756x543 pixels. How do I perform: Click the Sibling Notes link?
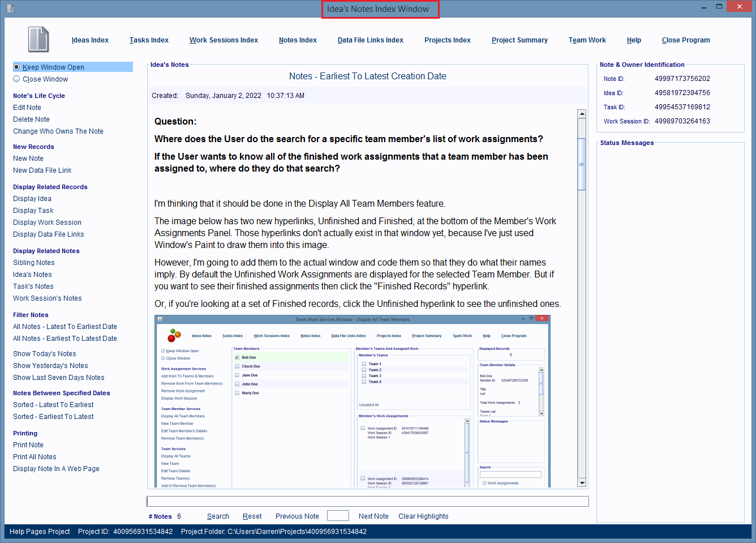pyautogui.click(x=34, y=263)
